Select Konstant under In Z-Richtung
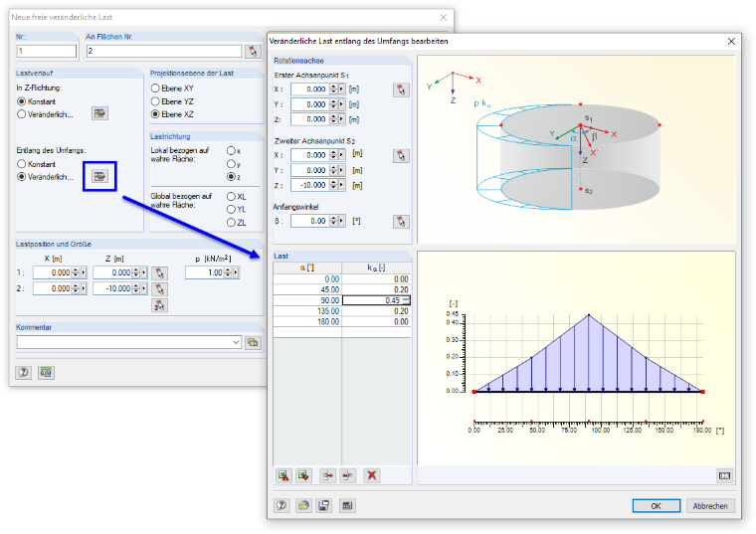Image resolution: width=756 pixels, height=534 pixels. click(21, 101)
